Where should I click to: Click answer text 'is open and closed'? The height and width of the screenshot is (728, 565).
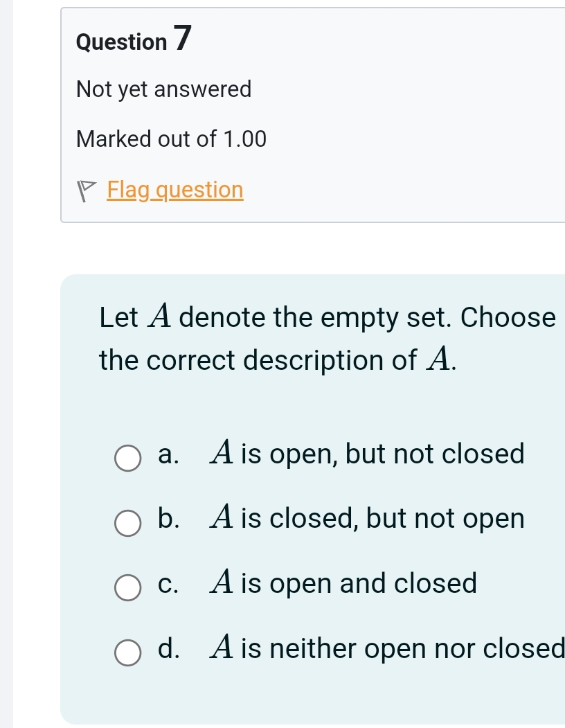(x=359, y=583)
